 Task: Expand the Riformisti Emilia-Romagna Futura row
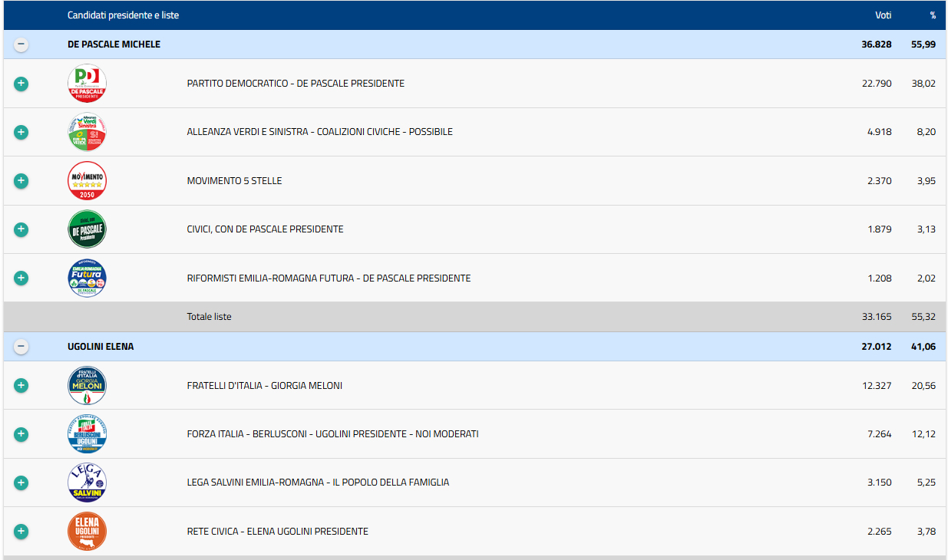tap(21, 278)
